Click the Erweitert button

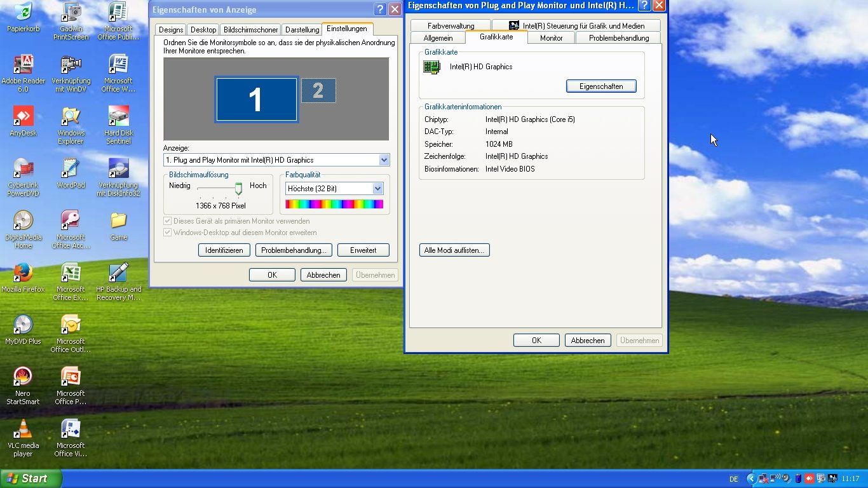(x=363, y=250)
